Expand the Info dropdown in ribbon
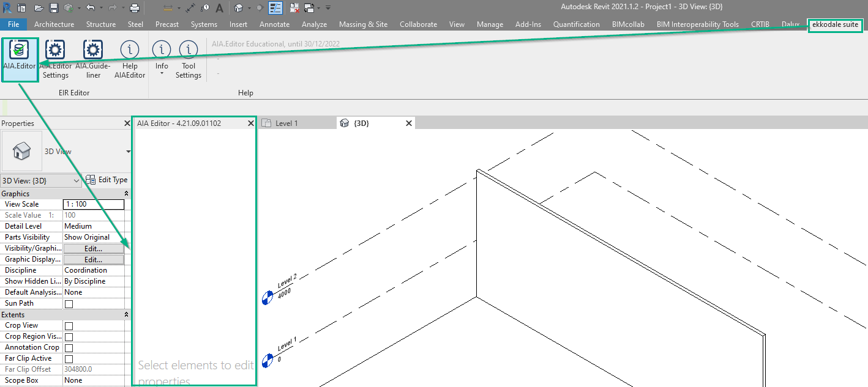Viewport: 868px width, 387px height. tap(162, 73)
